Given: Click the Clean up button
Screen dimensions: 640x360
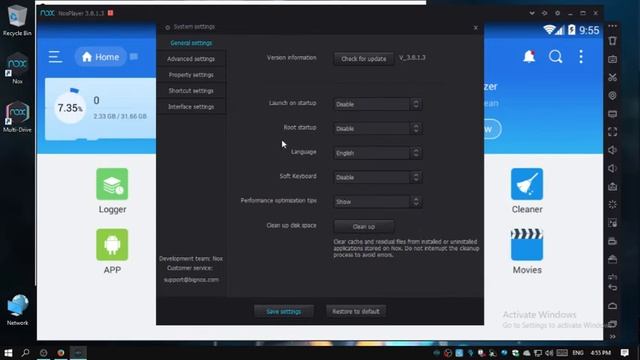Looking at the screenshot, I should (x=364, y=227).
